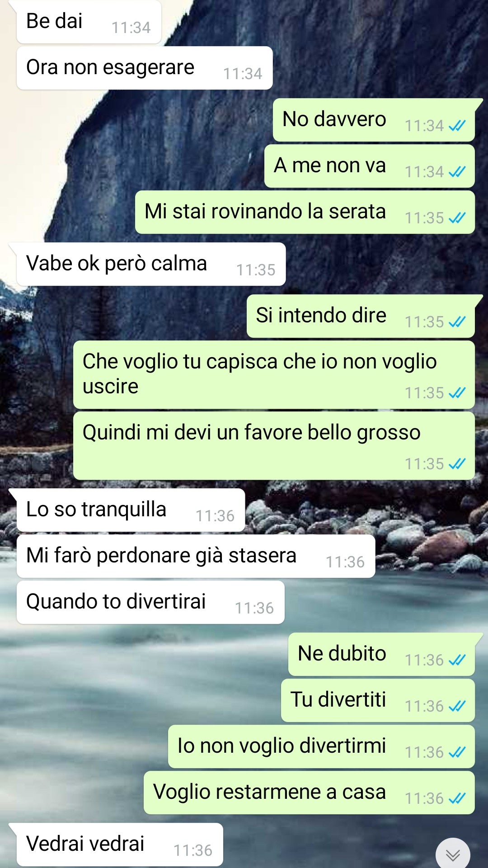Select the 'Che voglio tu capisca' message

[x=274, y=375]
